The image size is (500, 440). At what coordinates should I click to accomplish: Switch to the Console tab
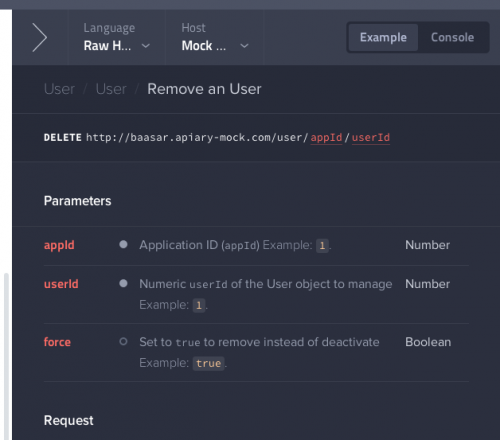pyautogui.click(x=452, y=37)
